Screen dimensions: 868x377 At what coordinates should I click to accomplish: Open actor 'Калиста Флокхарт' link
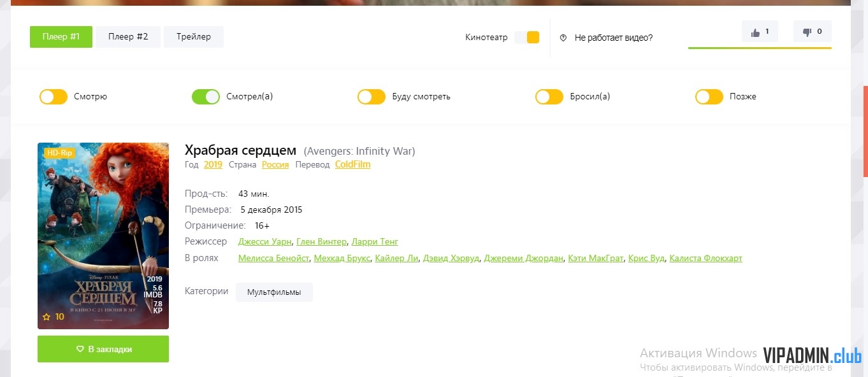click(x=706, y=259)
